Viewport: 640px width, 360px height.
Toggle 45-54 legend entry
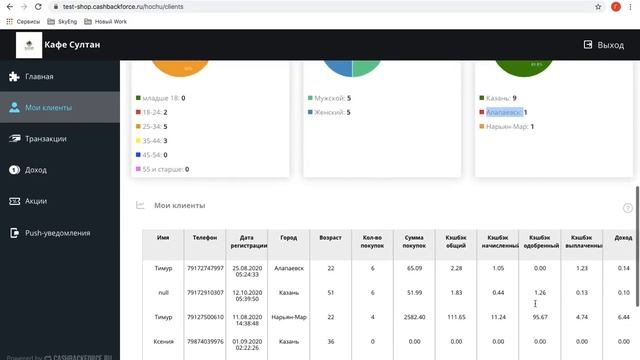pos(151,155)
